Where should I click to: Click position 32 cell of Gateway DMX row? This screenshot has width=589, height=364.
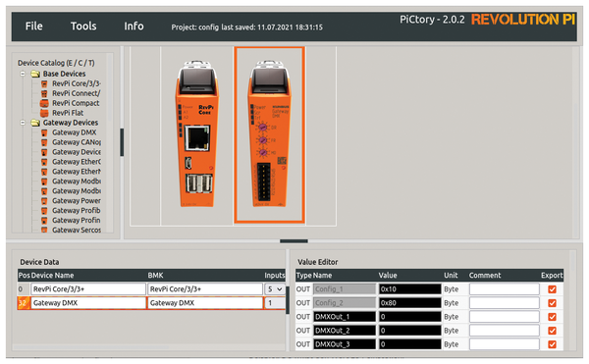coord(24,303)
